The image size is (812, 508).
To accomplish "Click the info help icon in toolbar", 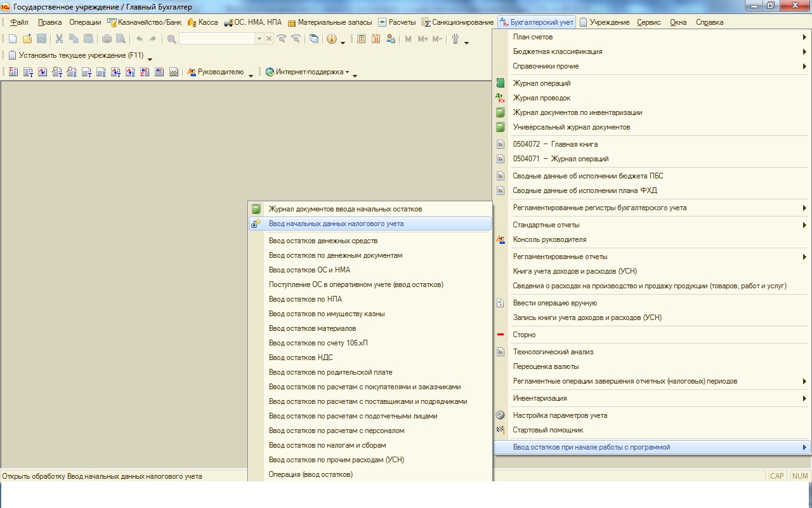I will point(331,39).
